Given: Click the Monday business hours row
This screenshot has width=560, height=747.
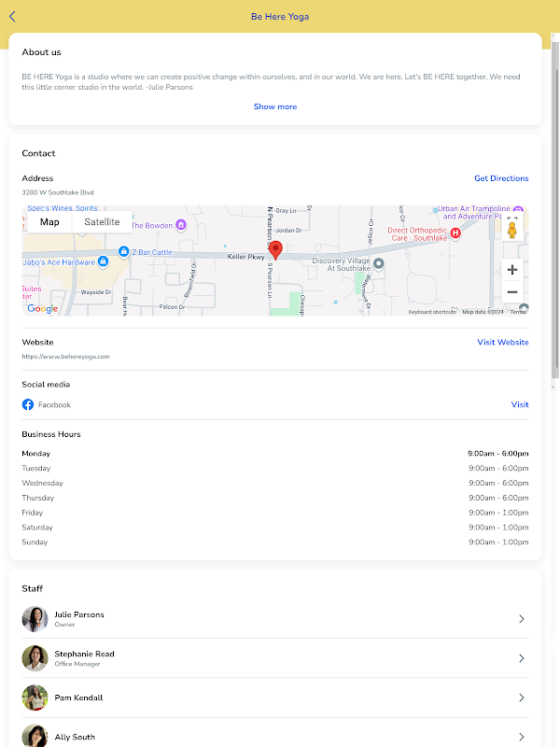Looking at the screenshot, I should (x=275, y=454).
